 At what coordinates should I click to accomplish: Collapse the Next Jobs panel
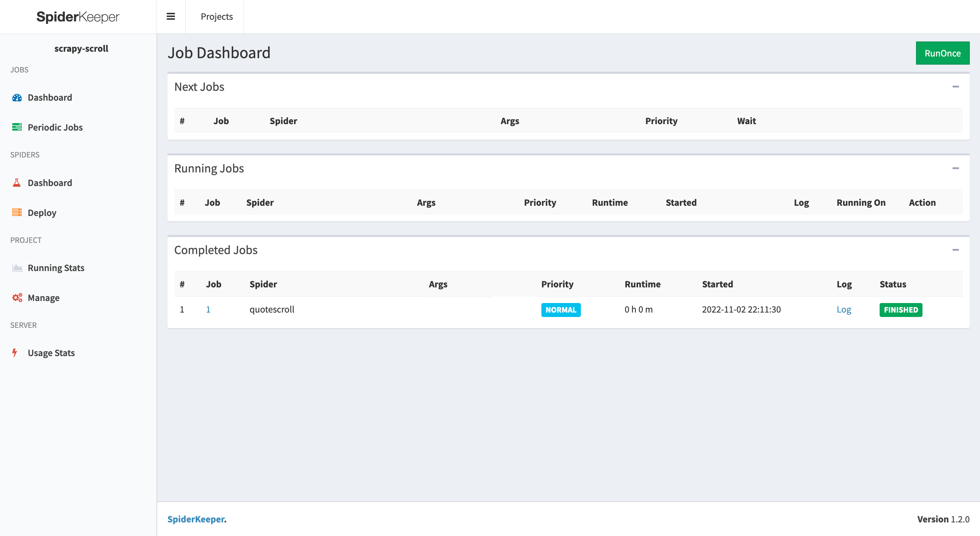click(x=955, y=87)
